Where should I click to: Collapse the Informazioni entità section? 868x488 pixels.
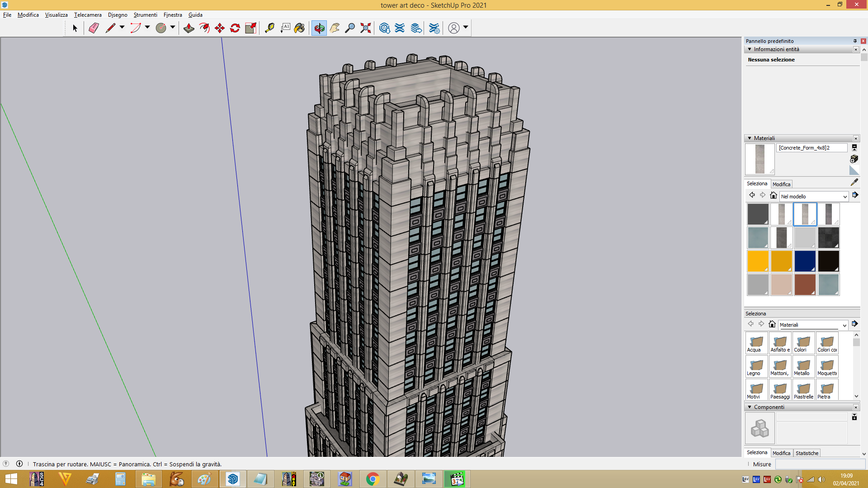[750, 49]
